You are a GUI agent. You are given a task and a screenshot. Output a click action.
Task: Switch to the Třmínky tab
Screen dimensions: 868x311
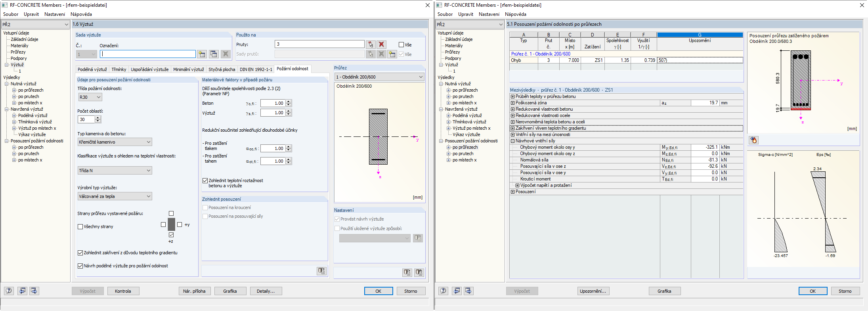click(x=119, y=69)
